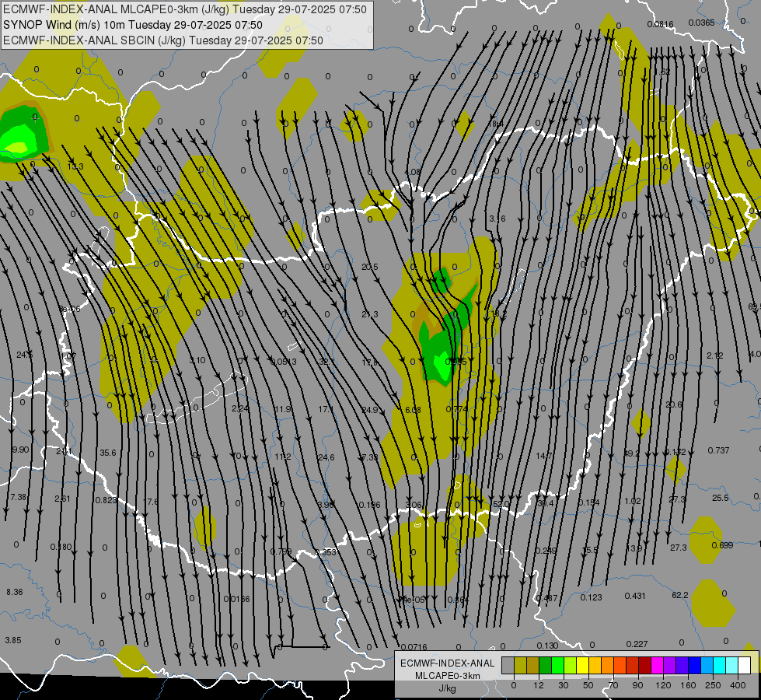Click legend subtitle 'MLCAPE0-3km'
This screenshot has height=700, width=761.
click(448, 676)
